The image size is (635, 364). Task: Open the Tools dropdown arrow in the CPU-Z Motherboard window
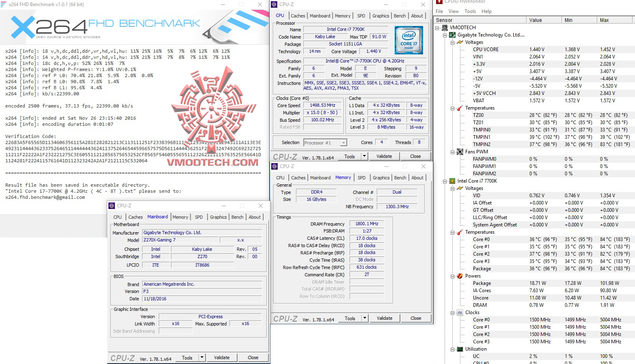202,358
